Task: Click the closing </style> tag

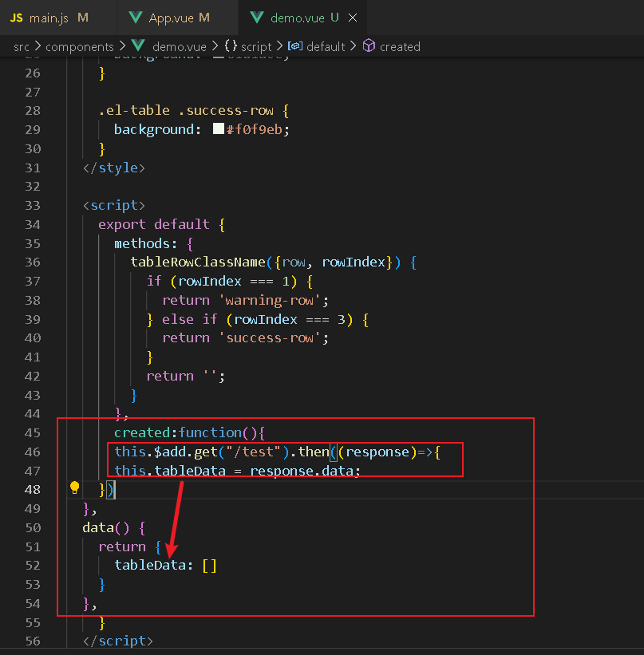Action: tap(114, 168)
